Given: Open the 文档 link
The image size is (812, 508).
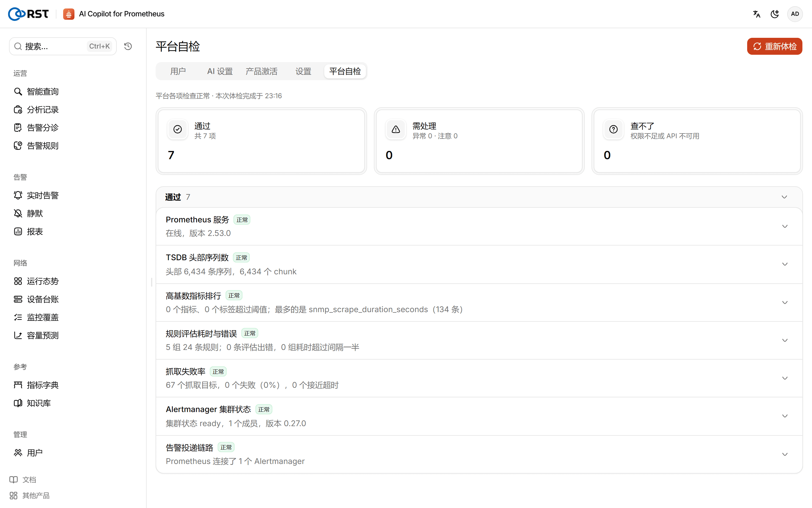Looking at the screenshot, I should 23,479.
